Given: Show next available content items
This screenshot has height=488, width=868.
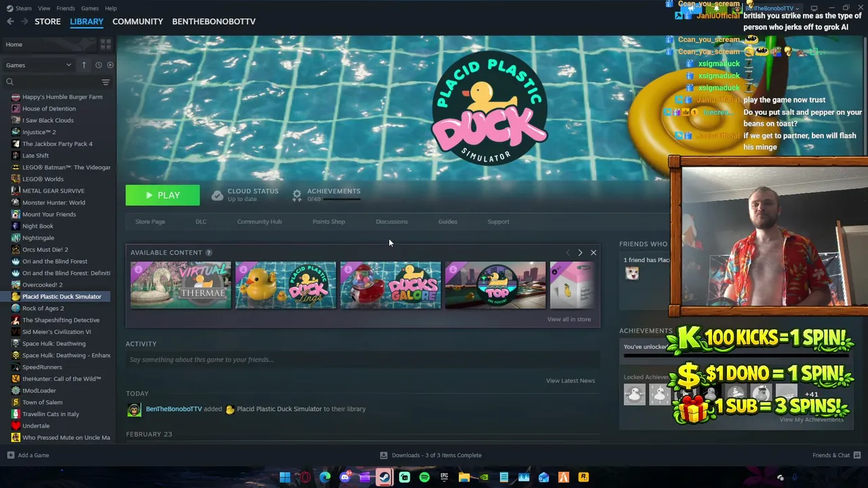Looking at the screenshot, I should point(580,253).
